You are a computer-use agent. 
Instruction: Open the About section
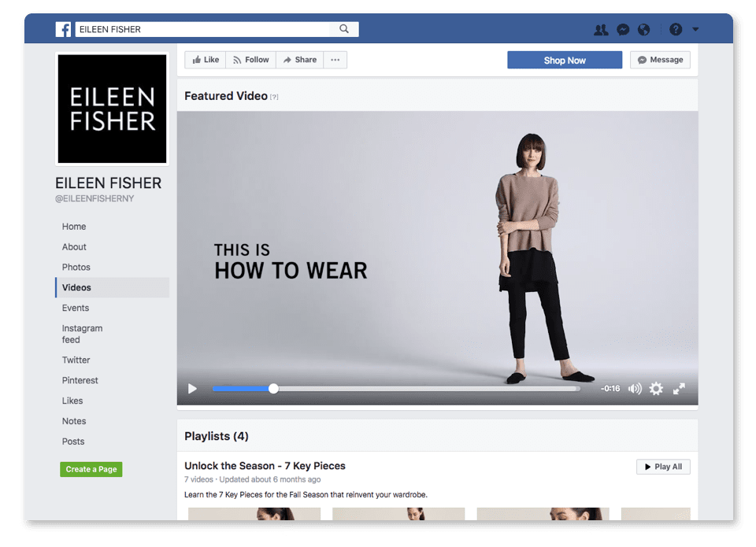point(74,247)
